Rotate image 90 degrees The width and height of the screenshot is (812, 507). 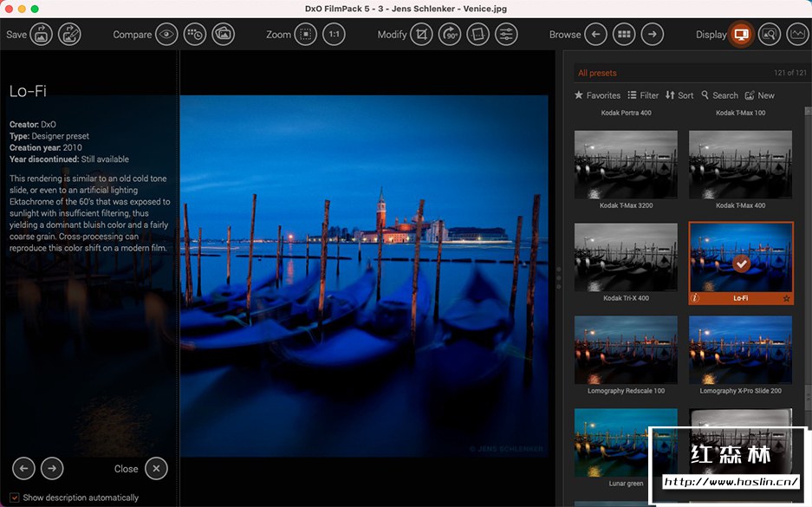[450, 35]
